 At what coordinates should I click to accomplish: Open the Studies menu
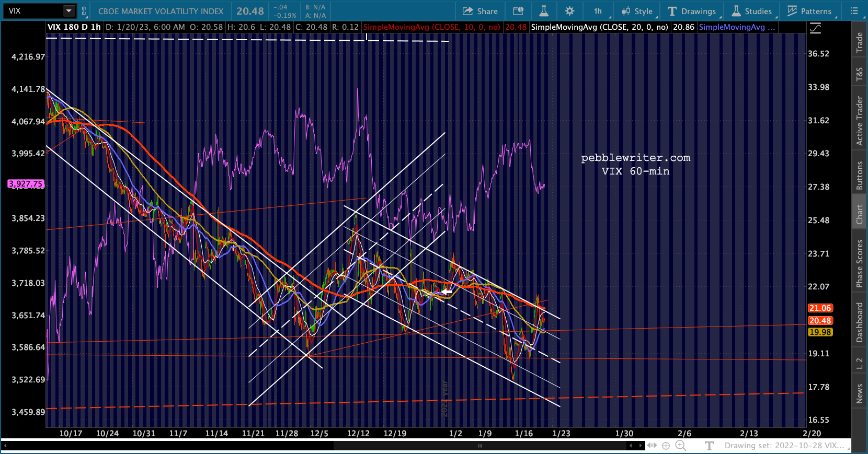751,11
